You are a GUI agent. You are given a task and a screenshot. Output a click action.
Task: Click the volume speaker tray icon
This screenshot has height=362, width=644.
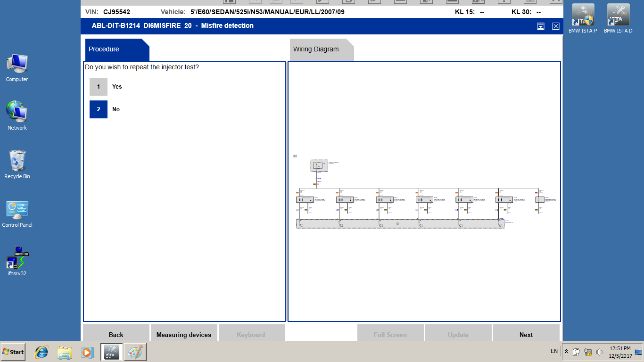point(599,352)
